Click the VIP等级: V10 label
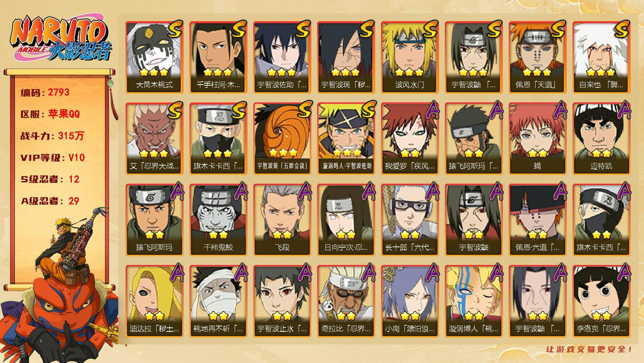 click(53, 158)
